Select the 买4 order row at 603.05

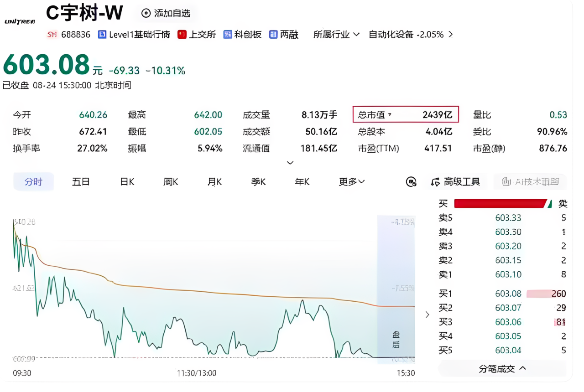[502, 336]
